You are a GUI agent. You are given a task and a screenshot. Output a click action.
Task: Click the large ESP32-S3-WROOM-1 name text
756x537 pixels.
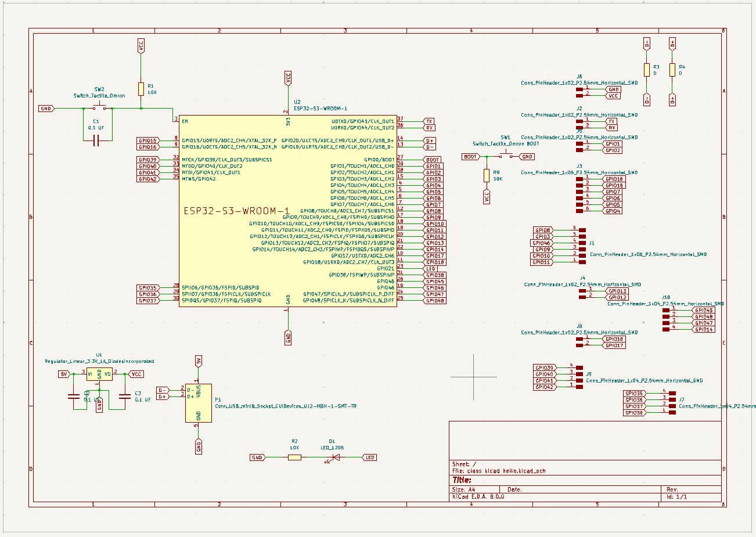236,211
